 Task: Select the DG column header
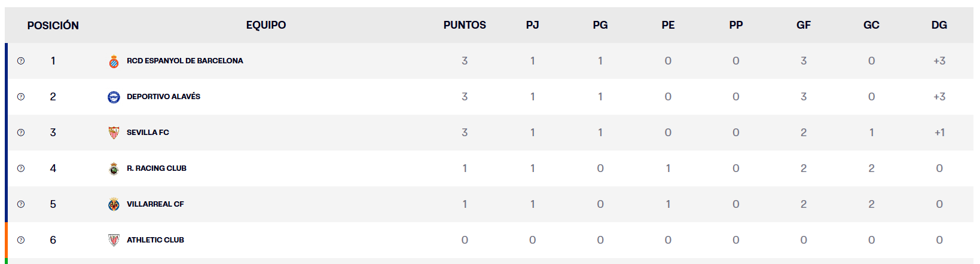939,25
